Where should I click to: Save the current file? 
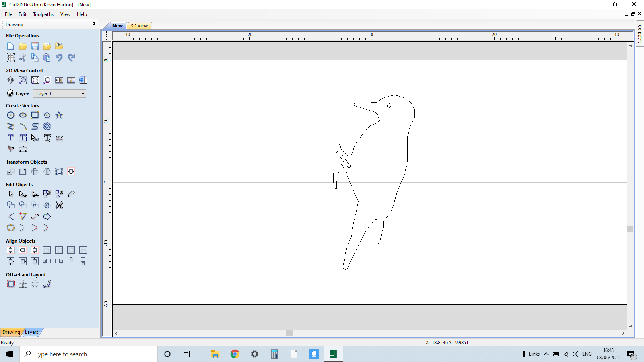tap(35, 46)
